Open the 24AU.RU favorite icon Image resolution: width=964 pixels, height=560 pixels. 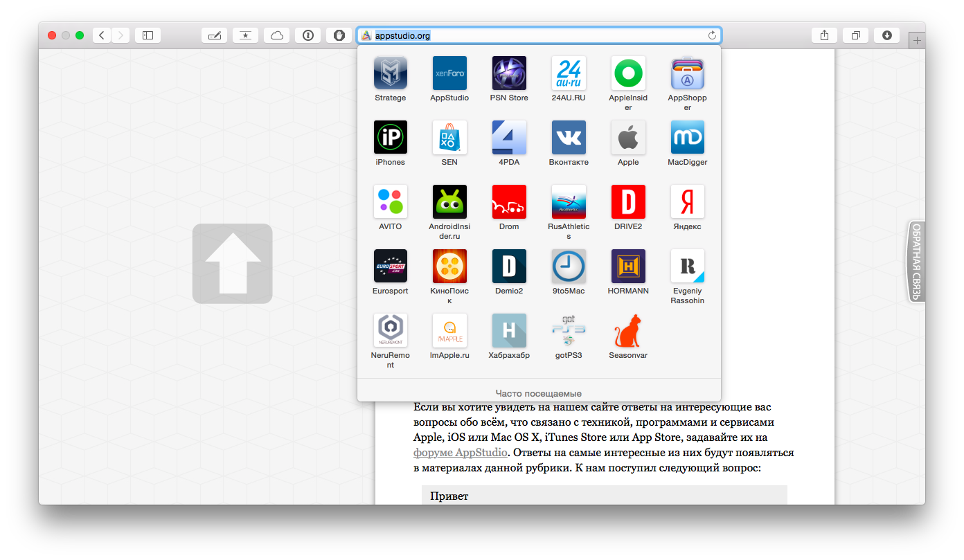click(569, 73)
